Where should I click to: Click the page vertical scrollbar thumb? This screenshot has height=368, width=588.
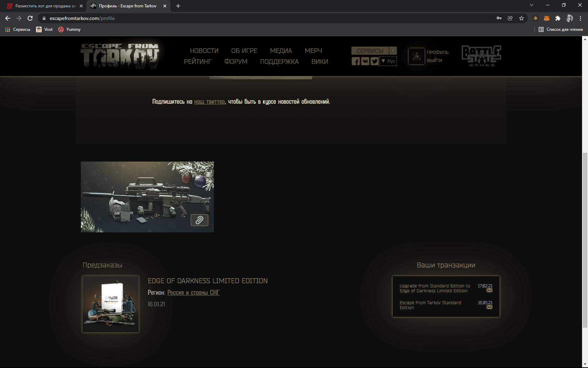click(585, 240)
